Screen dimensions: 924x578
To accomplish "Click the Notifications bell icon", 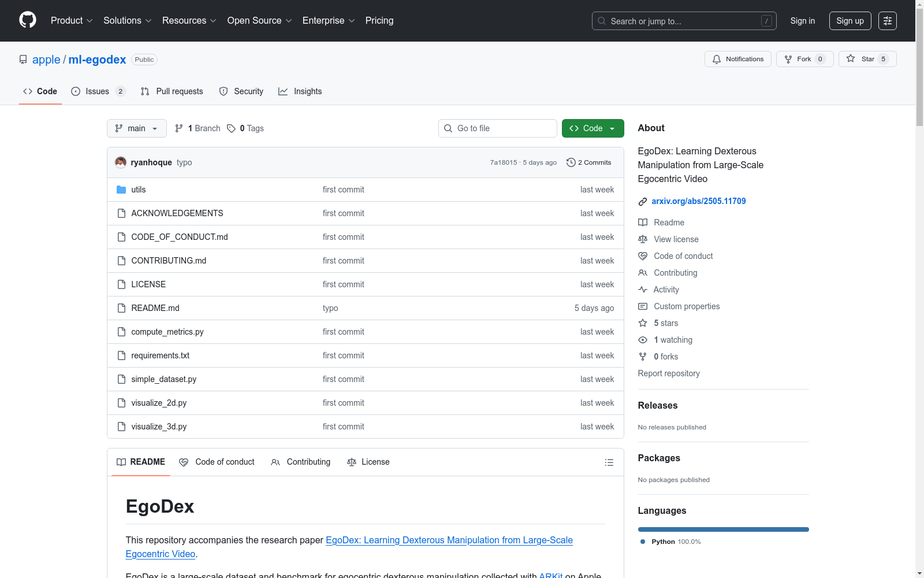I will 717,59.
